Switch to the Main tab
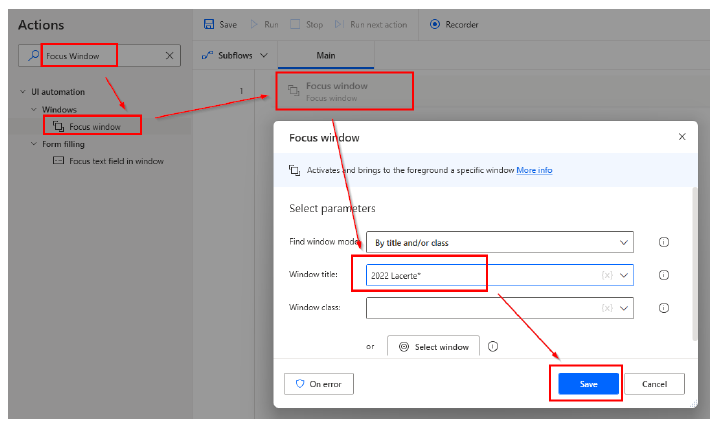The image size is (715, 445). coord(327,55)
